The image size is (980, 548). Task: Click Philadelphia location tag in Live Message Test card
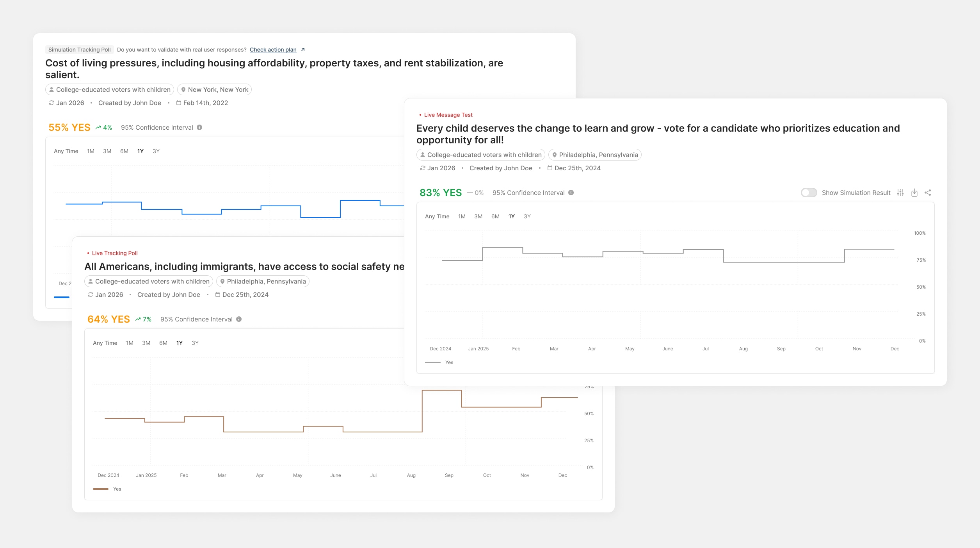click(x=595, y=155)
